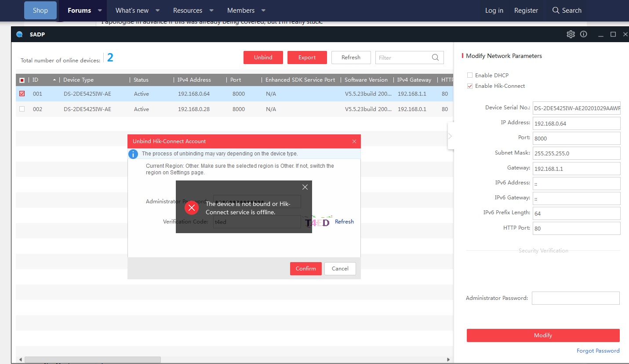Click the captcha verification image T4ED

(317, 222)
